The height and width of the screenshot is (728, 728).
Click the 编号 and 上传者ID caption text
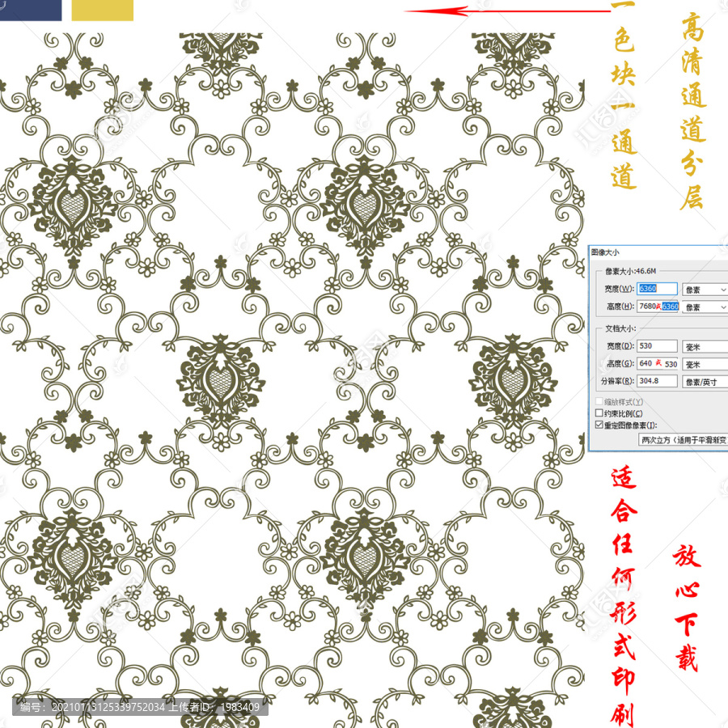tap(140, 707)
